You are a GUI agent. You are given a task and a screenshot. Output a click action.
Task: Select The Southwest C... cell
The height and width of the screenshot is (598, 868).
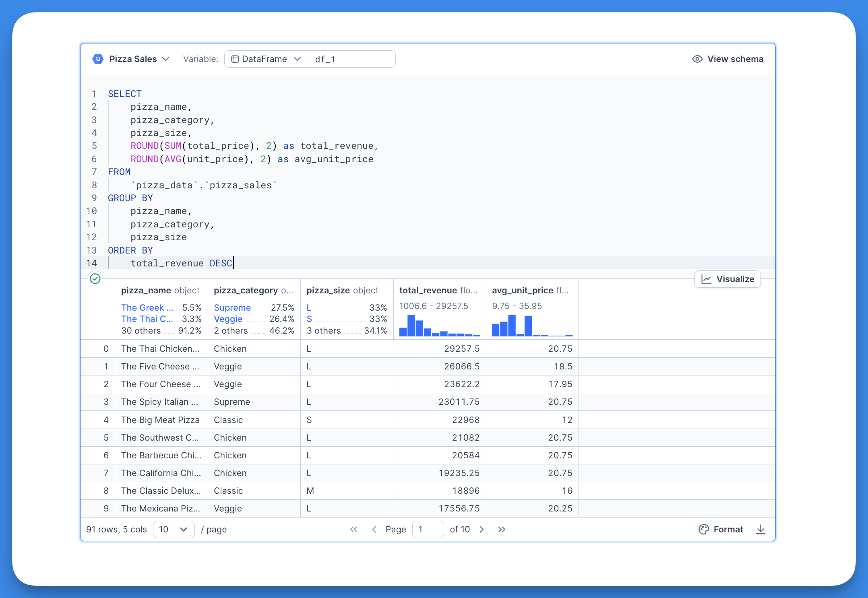161,437
